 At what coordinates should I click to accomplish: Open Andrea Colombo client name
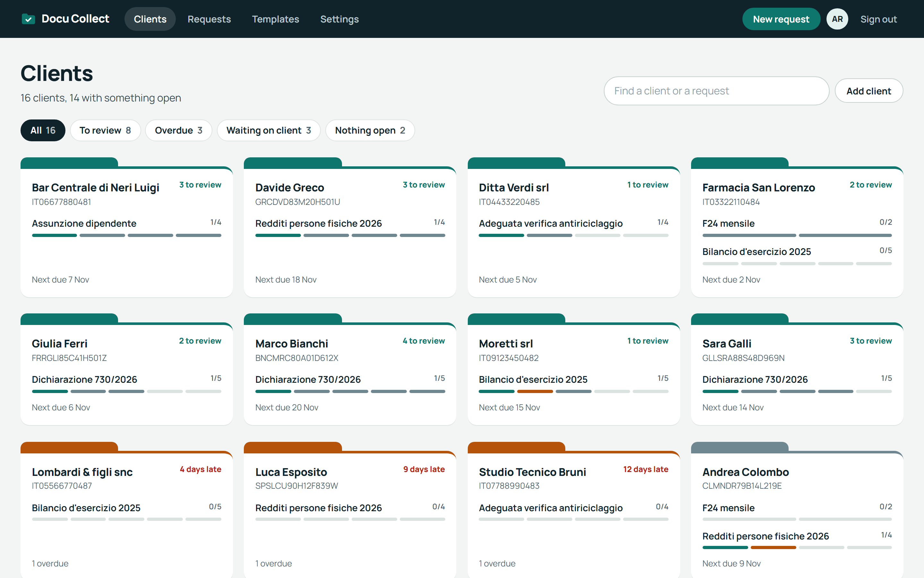click(x=745, y=472)
